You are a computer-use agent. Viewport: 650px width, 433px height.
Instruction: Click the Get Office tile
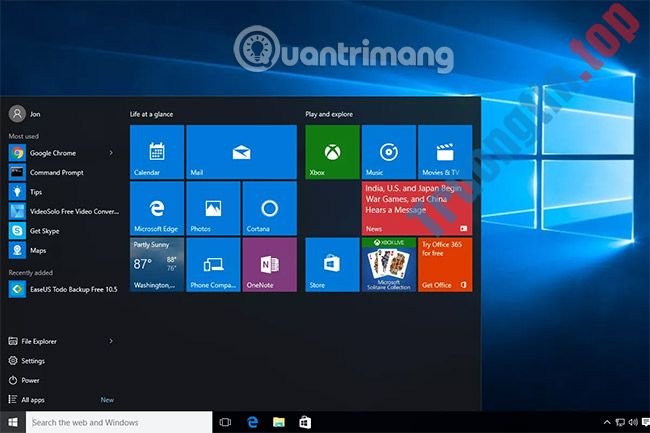coord(445,265)
